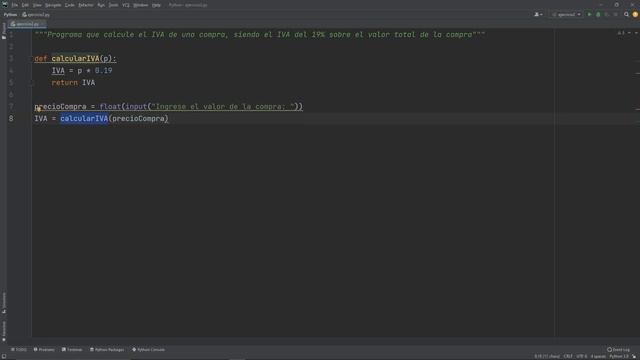
Task: Open the inspections warning indicator
Action: (x=621, y=33)
